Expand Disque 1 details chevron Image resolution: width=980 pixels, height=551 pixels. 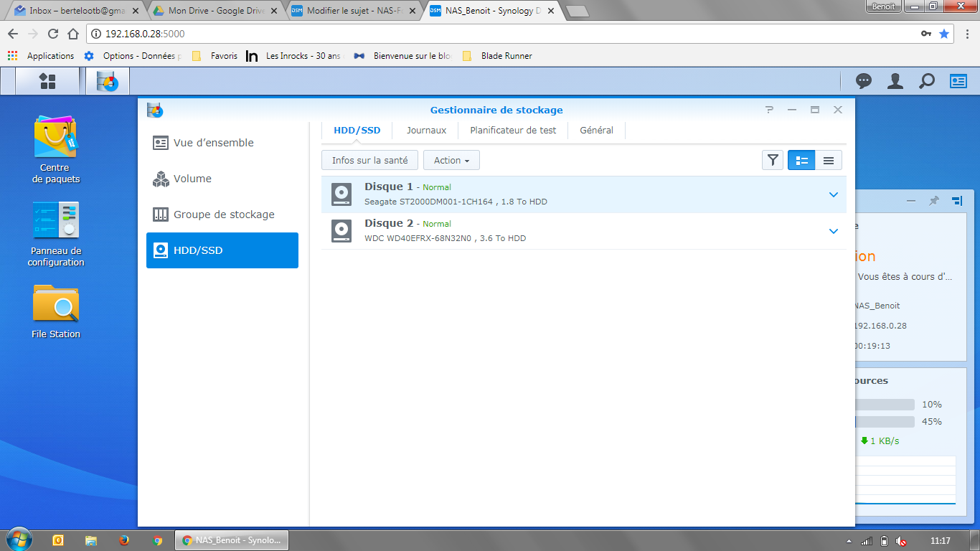834,194
